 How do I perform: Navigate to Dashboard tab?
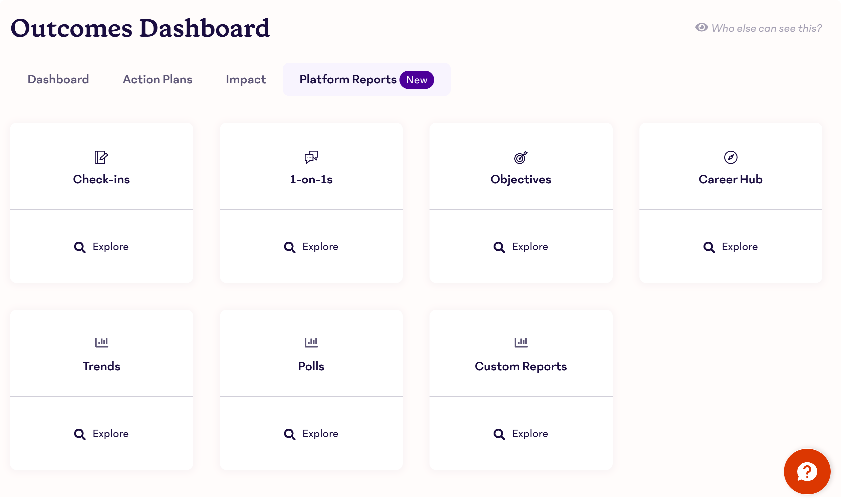(58, 79)
